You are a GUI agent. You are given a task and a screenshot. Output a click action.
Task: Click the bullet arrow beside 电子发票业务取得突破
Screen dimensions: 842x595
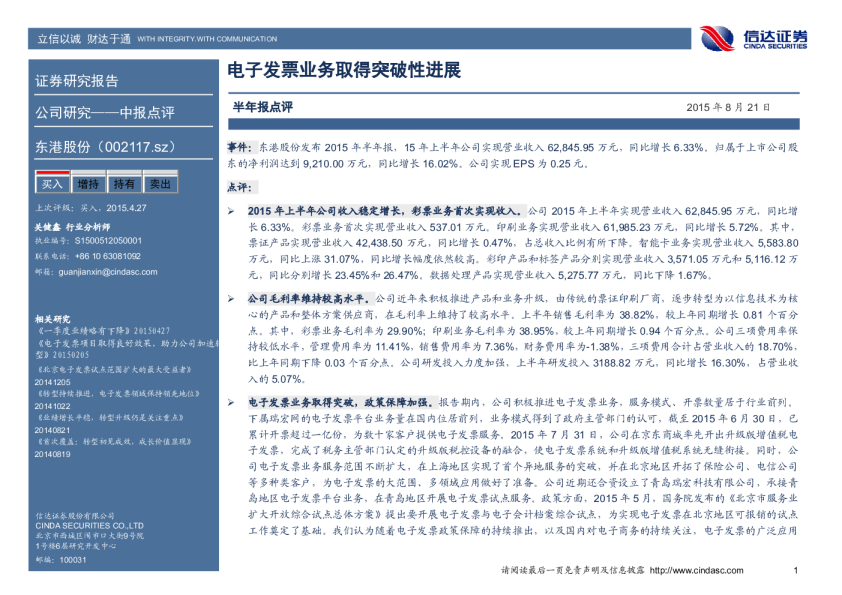pyautogui.click(x=231, y=398)
